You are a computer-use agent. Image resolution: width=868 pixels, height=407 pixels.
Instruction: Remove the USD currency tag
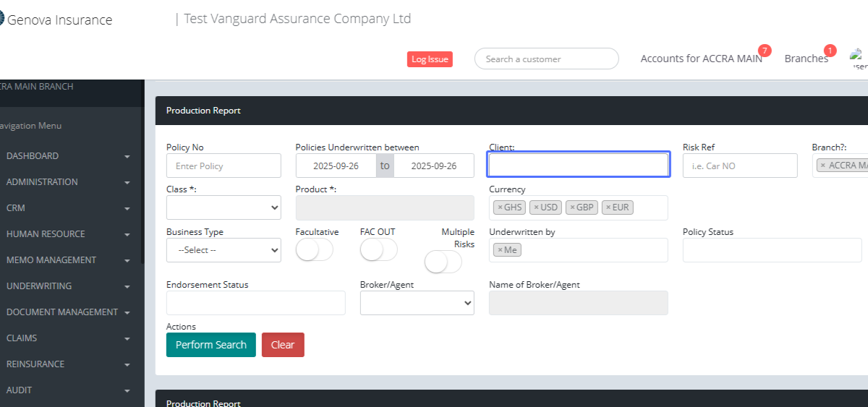536,207
